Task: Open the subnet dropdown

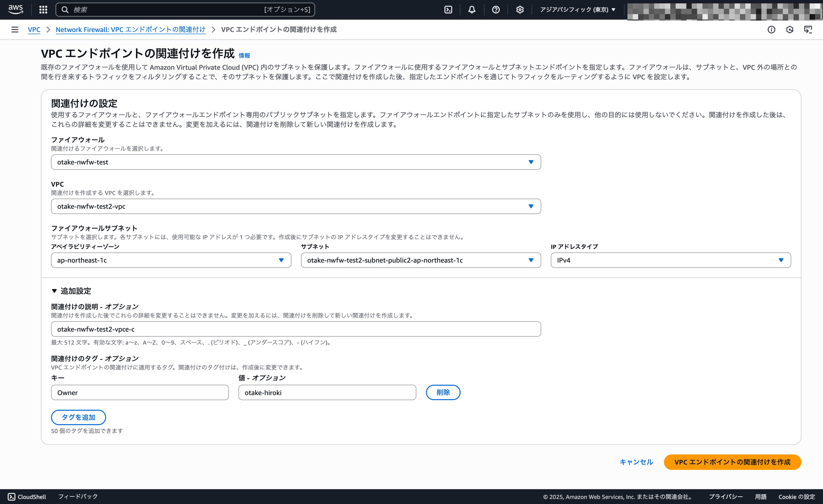Action: pos(421,260)
